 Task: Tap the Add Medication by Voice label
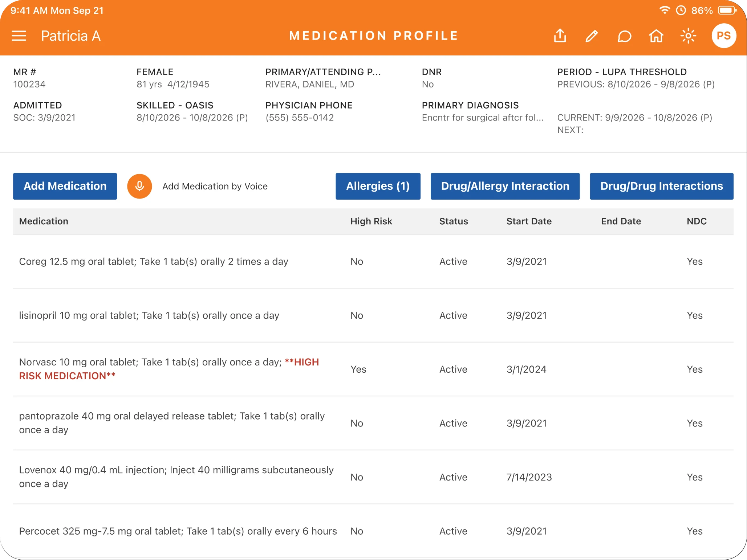click(x=215, y=186)
